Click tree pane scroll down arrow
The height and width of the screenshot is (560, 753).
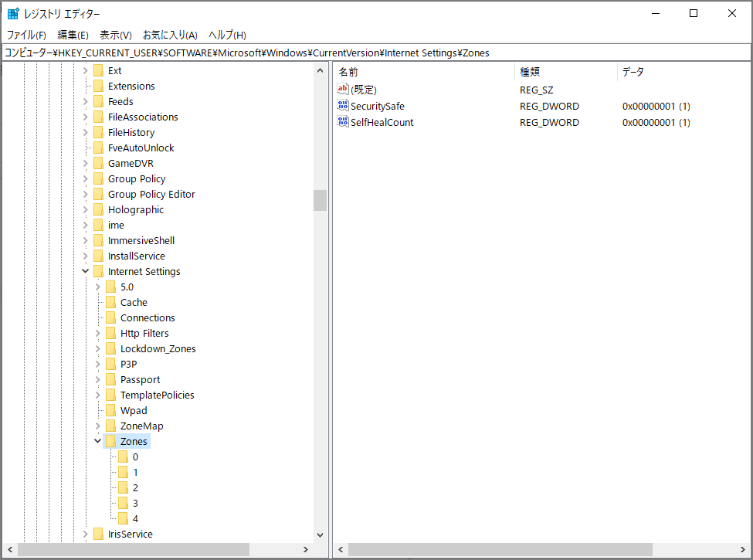point(321,535)
